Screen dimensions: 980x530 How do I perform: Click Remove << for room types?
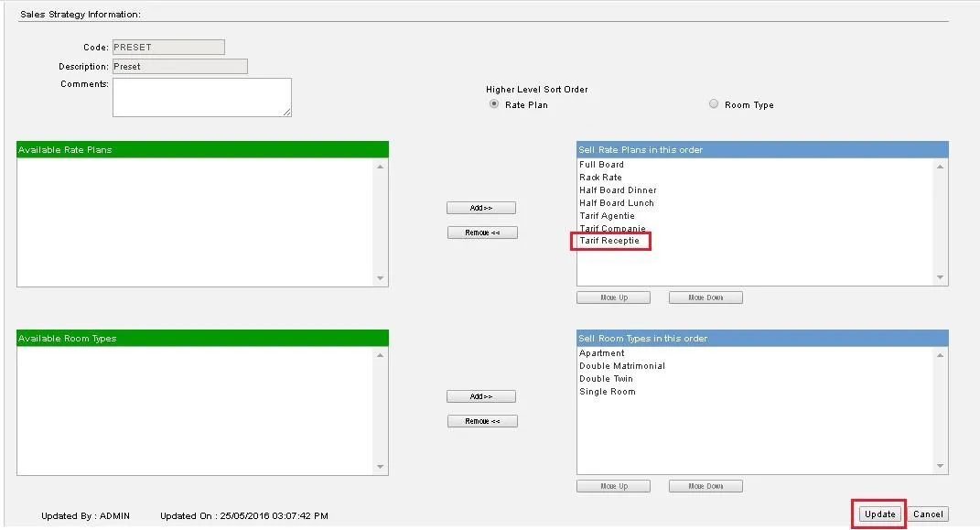point(482,422)
